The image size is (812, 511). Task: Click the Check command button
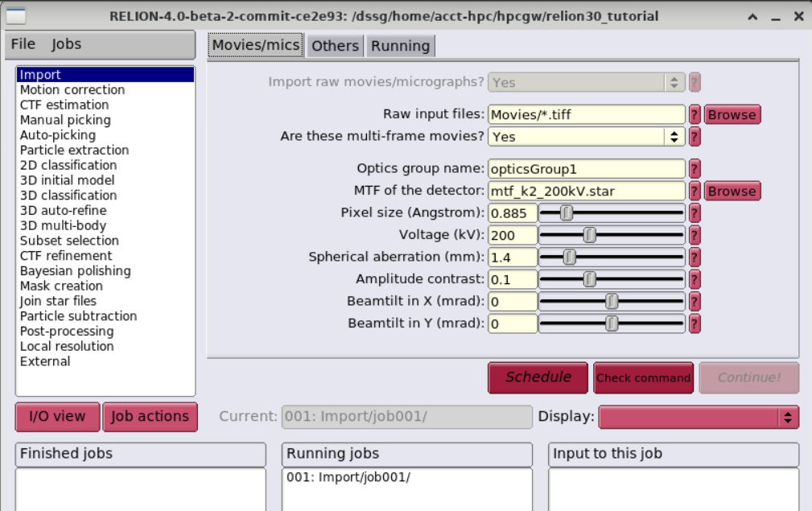[x=643, y=377]
